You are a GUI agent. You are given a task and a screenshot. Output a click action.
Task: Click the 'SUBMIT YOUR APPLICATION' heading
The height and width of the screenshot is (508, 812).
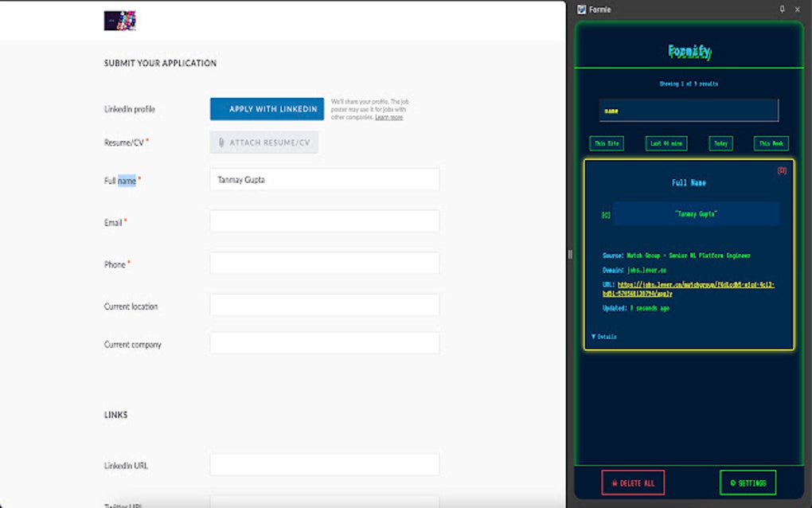(160, 63)
